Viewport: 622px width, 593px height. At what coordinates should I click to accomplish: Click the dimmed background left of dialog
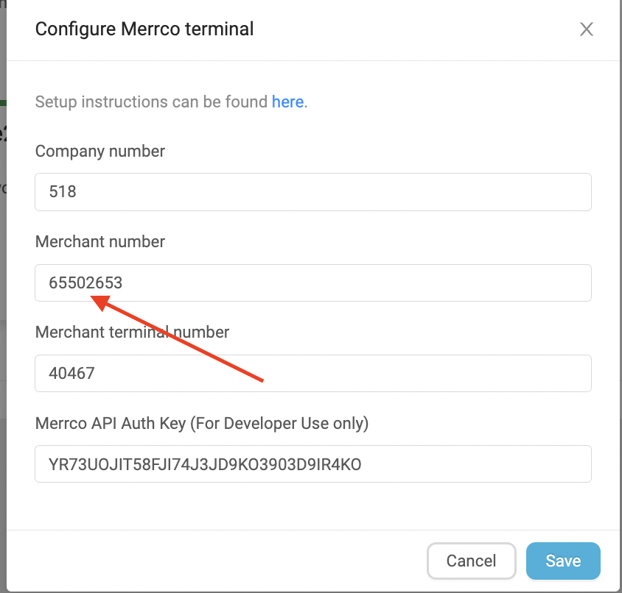coord(3,300)
